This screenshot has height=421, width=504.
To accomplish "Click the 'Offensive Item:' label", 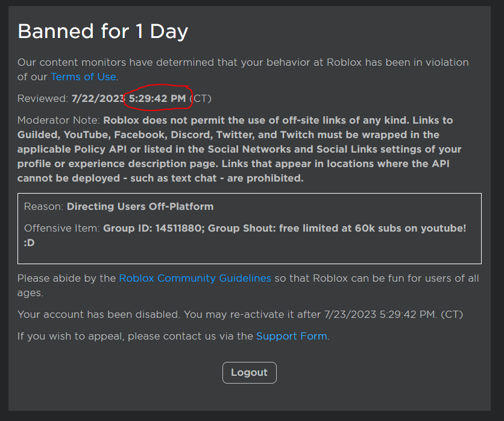I will tap(62, 229).
